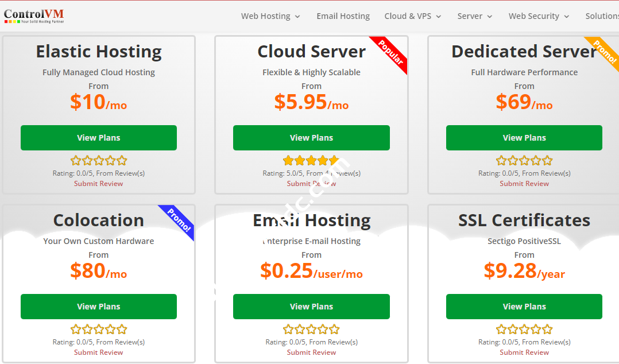The image size is (619, 364).
Task: Click the blue Promo ribbon on Colocation
Action: point(179,220)
